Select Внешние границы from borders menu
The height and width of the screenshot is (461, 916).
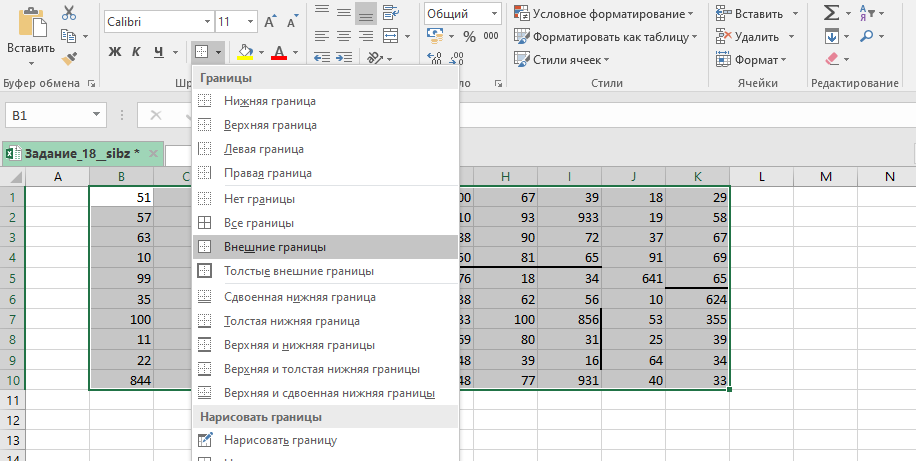pyautogui.click(x=275, y=247)
